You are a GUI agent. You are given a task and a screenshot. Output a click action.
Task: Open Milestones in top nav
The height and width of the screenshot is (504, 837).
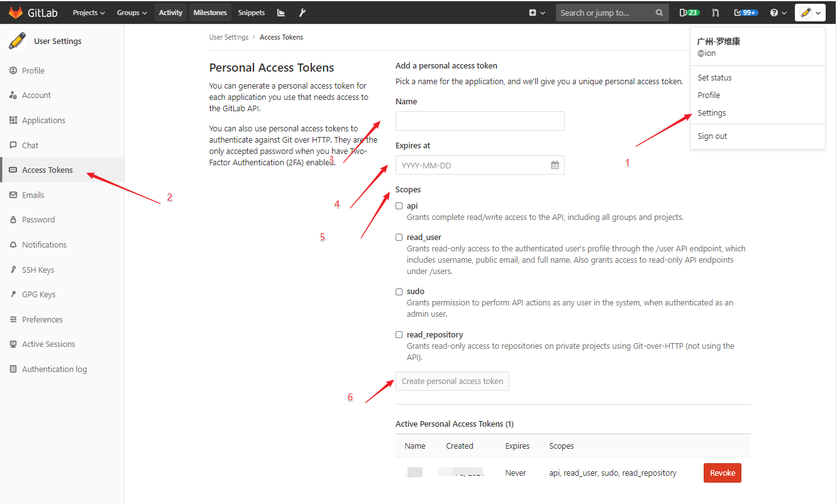210,13
